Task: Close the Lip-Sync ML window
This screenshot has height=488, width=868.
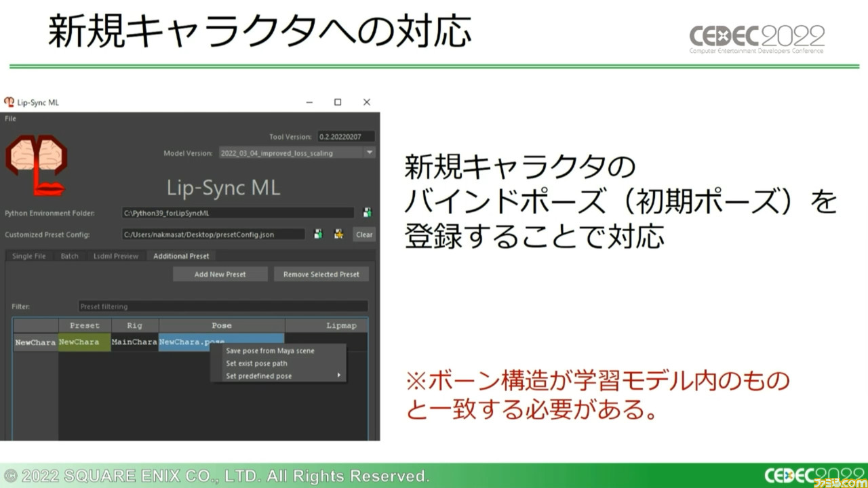Action: point(367,102)
